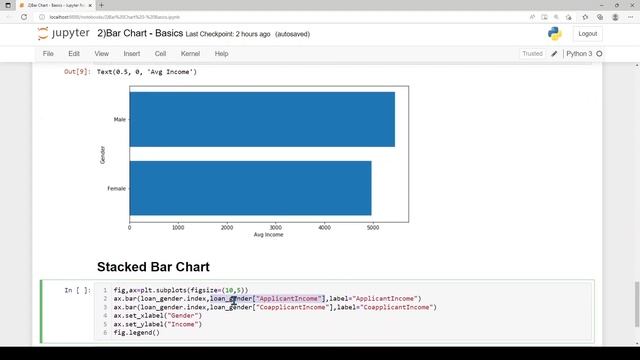This screenshot has width=640, height=360.
Task: Click the browser back arrow
Action: (9, 17)
